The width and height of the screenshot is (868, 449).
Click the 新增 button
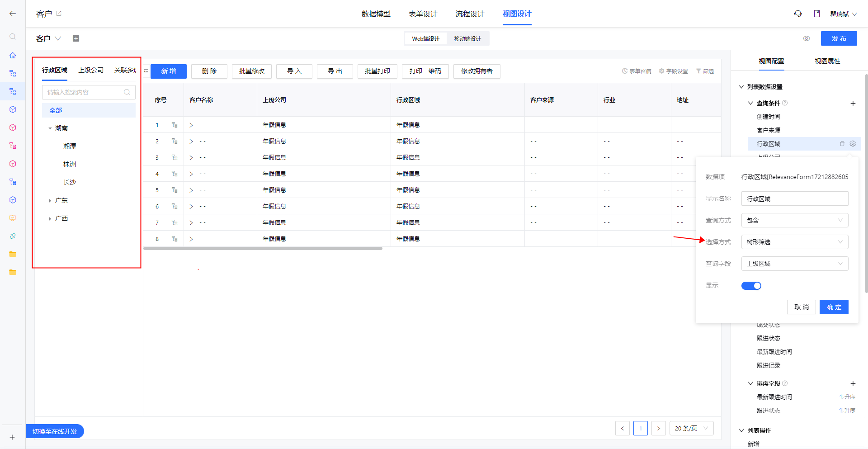coord(169,71)
